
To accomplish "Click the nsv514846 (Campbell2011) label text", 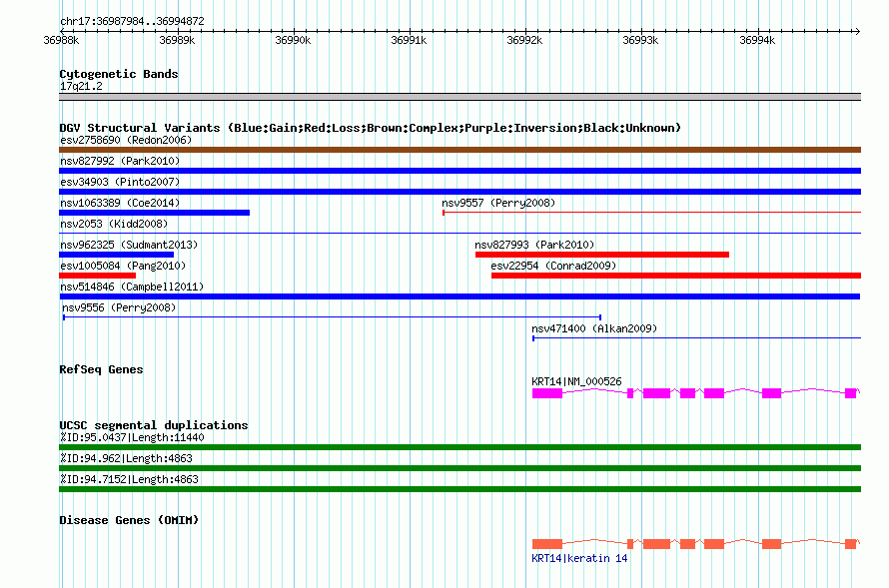I will 132,287.
